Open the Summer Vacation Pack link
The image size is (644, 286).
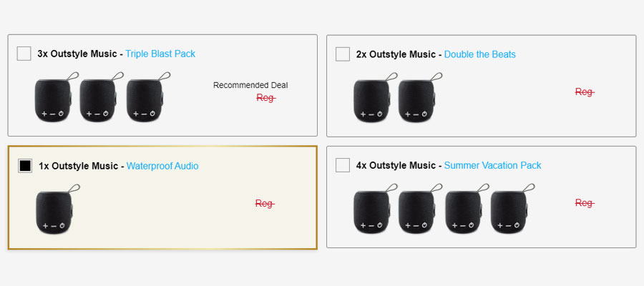(492, 165)
